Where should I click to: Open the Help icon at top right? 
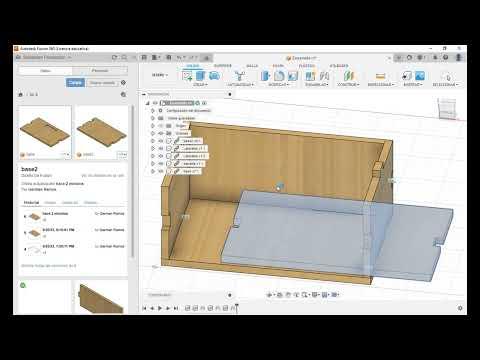[x=446, y=57]
